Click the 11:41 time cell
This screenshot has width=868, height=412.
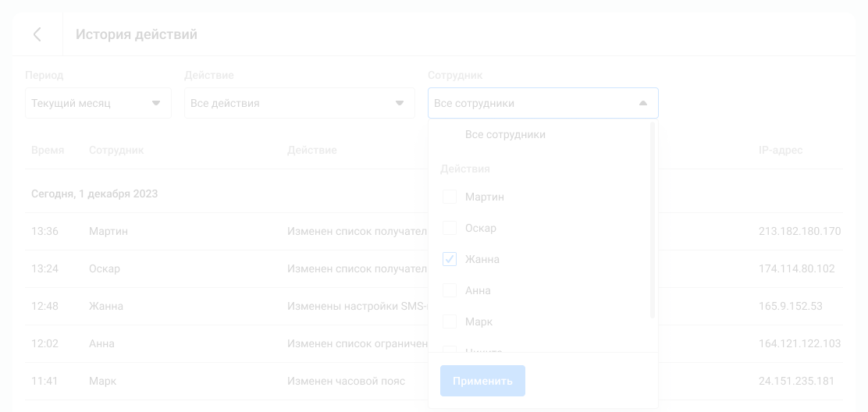click(44, 382)
